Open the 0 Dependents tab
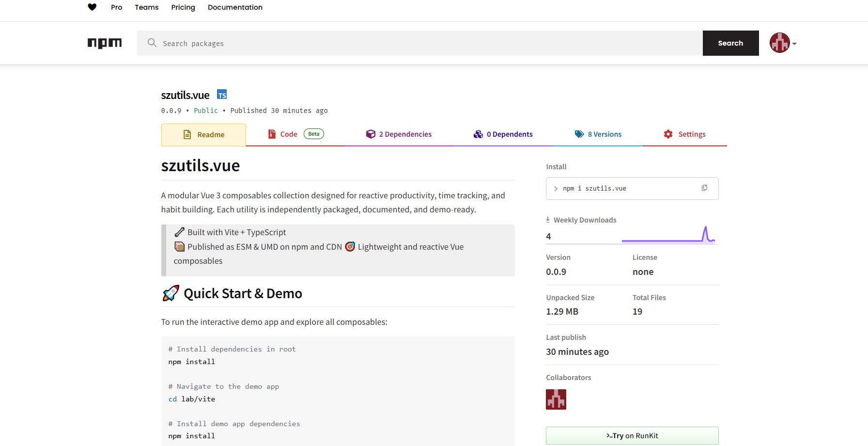This screenshot has height=446, width=868. tap(503, 134)
